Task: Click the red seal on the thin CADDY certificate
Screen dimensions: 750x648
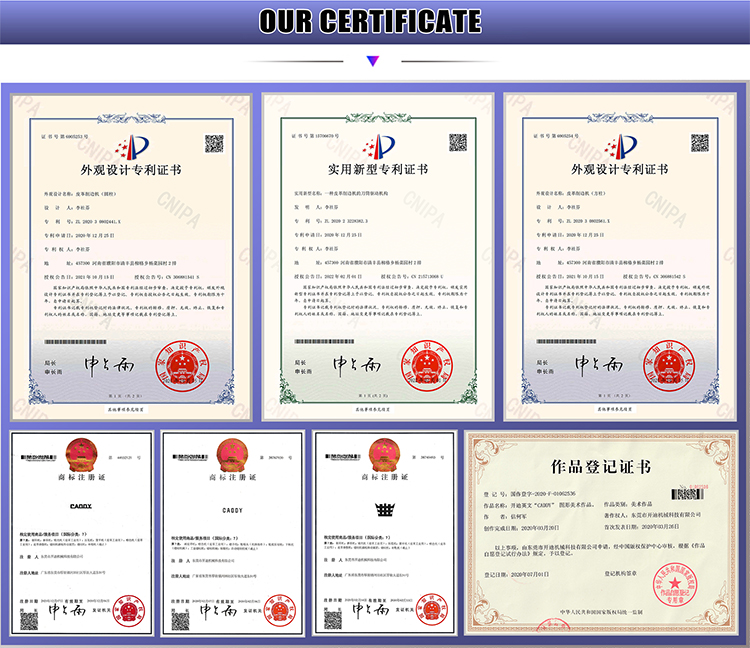Action: [x=280, y=611]
